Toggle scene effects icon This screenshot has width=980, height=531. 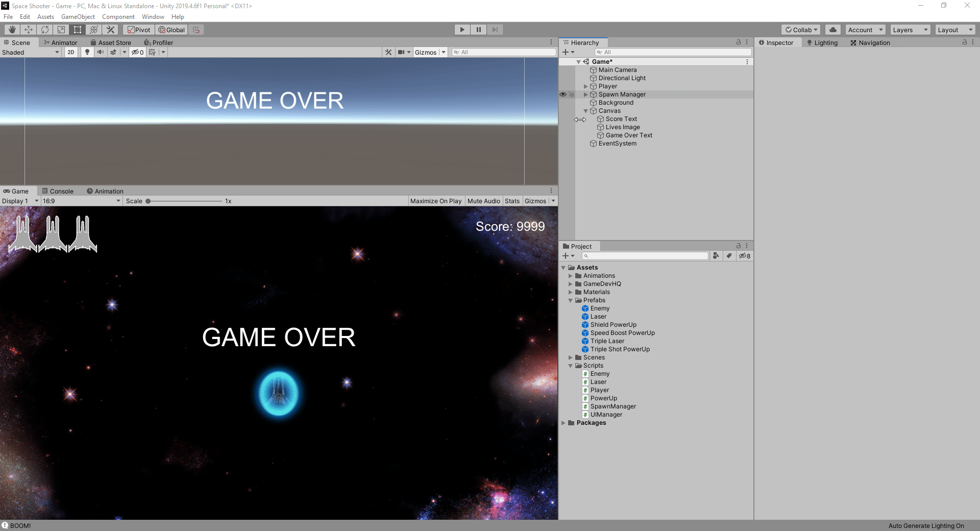(113, 52)
